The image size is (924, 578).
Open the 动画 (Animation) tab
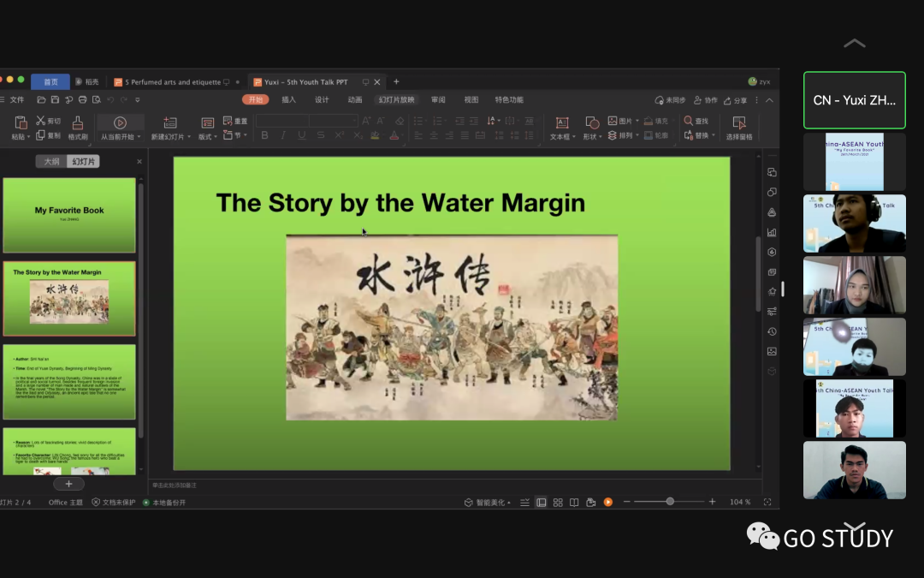(355, 99)
